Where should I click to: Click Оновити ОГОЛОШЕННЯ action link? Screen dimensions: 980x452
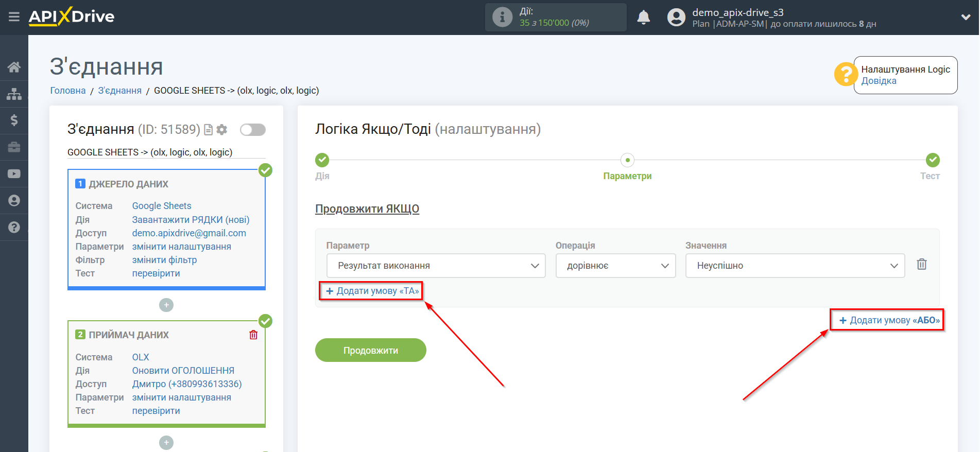(183, 371)
